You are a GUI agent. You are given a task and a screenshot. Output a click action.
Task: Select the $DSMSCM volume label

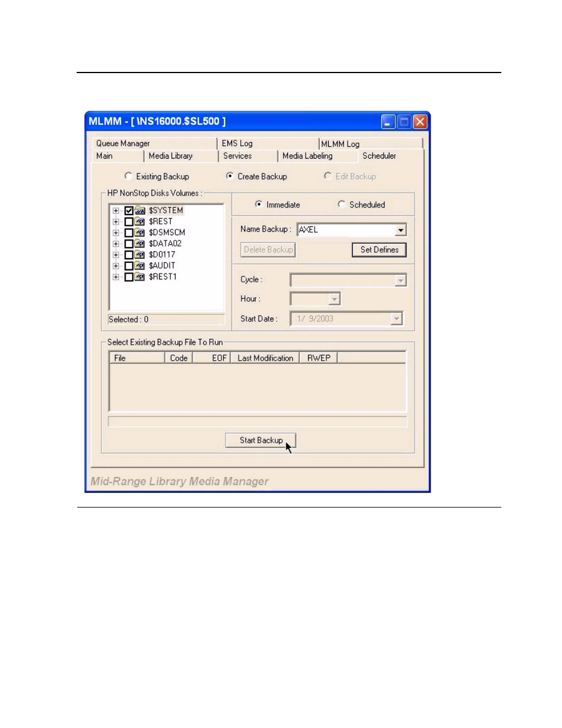point(167,233)
